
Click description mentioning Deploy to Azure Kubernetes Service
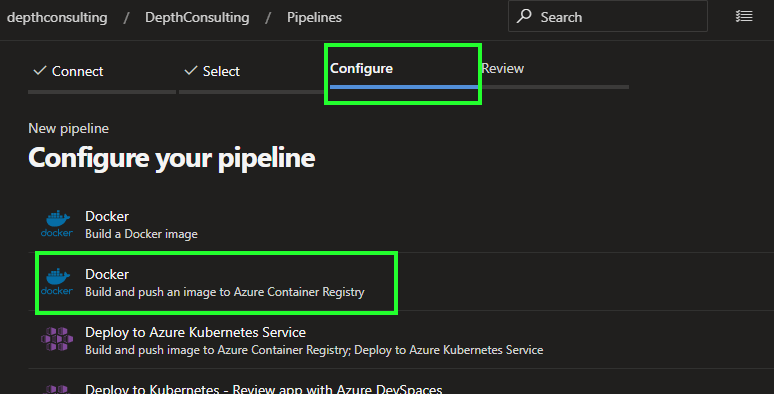(x=314, y=350)
